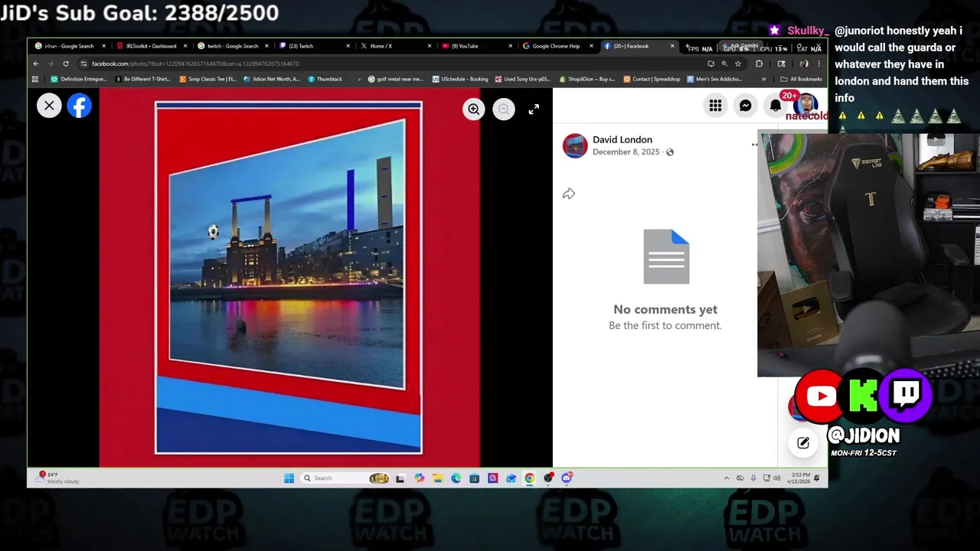Viewport: 980px width, 551px height.
Task: Switch to Google Chrome Help tab
Action: click(557, 46)
